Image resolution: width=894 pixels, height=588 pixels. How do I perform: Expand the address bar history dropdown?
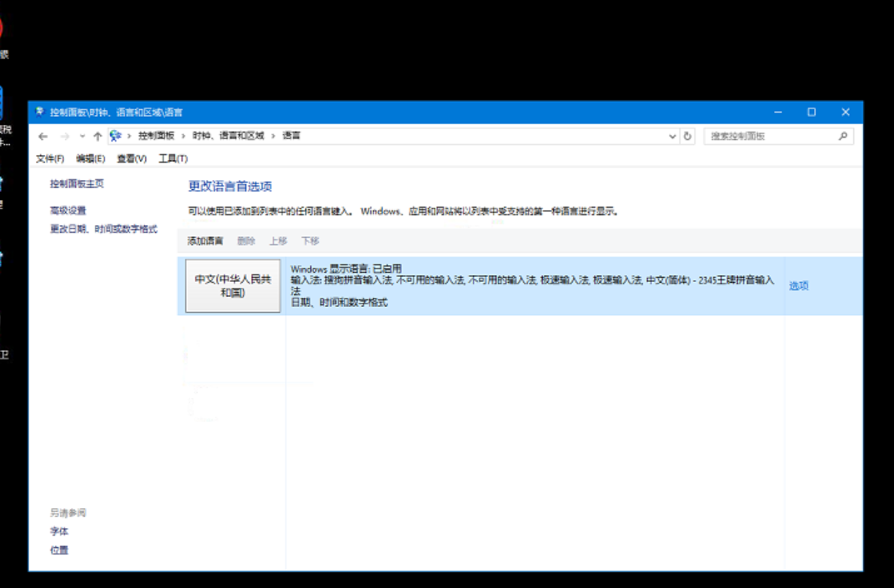point(672,136)
